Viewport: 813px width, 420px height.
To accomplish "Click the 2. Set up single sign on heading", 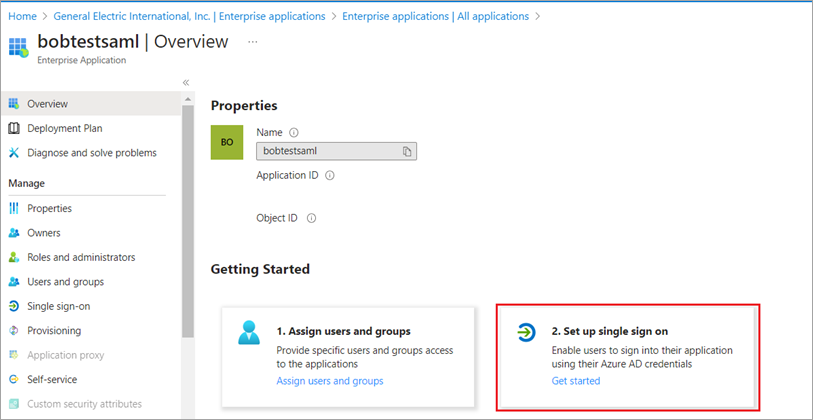I will click(x=610, y=331).
